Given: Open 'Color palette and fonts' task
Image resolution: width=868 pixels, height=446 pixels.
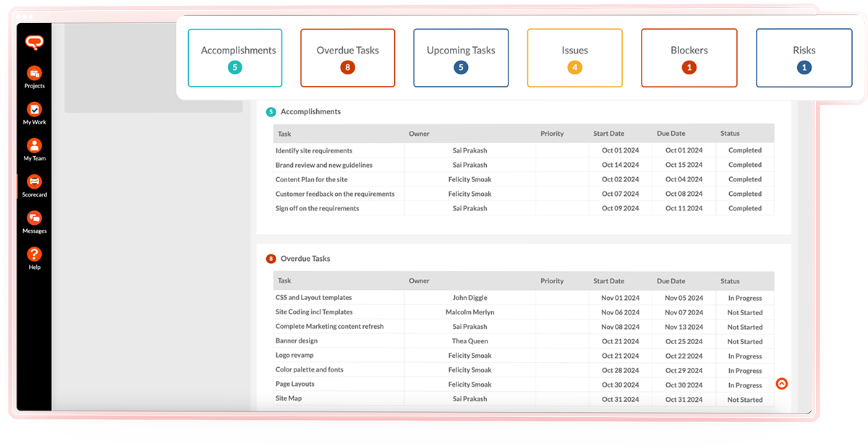Looking at the screenshot, I should 310,370.
